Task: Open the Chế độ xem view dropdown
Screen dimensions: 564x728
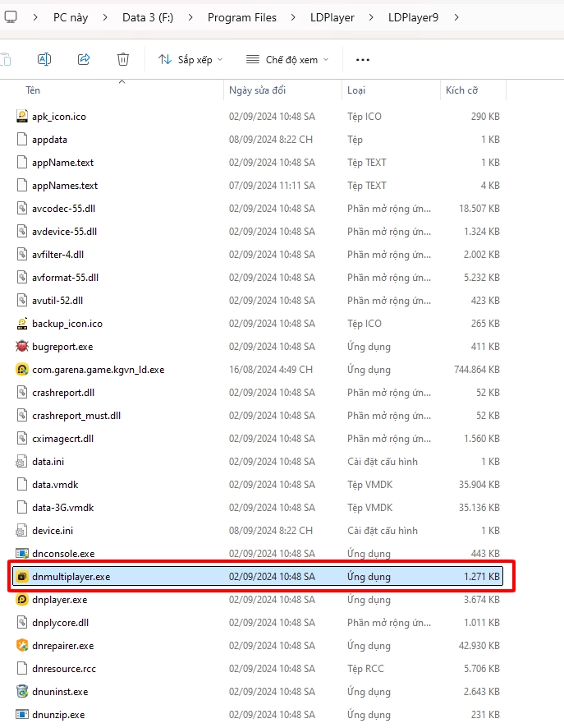Action: click(x=287, y=60)
